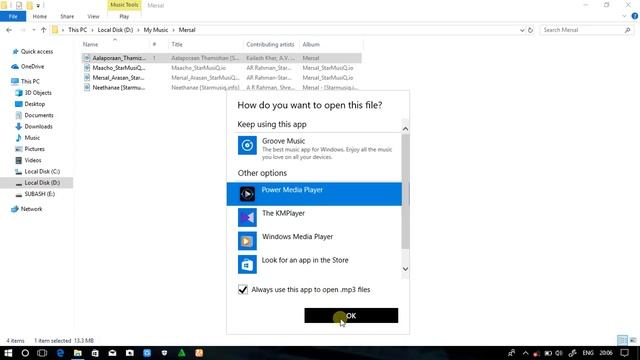The image size is (640, 360).
Task: Open OneDrive in navigation pane
Action: pyautogui.click(x=32, y=67)
